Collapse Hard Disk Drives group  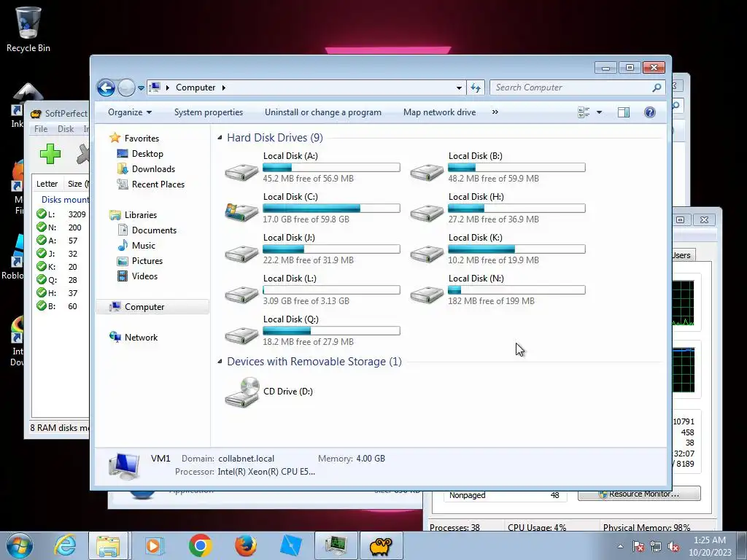point(220,138)
